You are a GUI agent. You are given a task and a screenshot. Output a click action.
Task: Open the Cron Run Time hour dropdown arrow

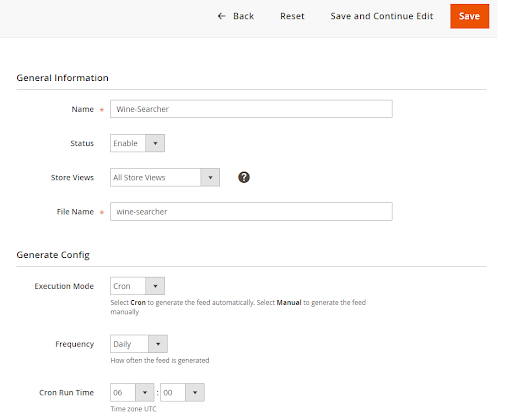(145, 392)
